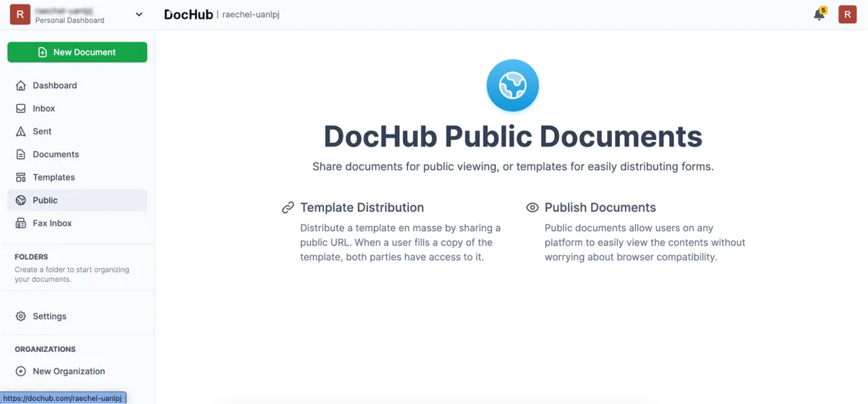
Task: Open the Documents menu item
Action: [77, 155]
